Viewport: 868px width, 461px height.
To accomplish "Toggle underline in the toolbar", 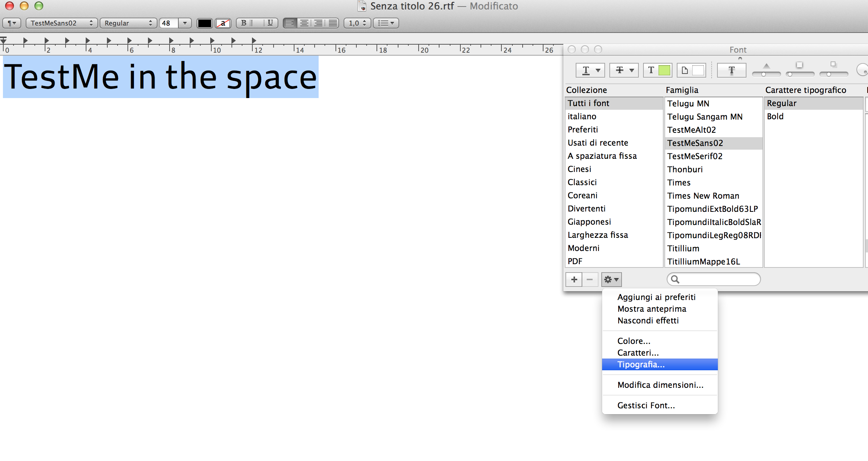I will (270, 23).
